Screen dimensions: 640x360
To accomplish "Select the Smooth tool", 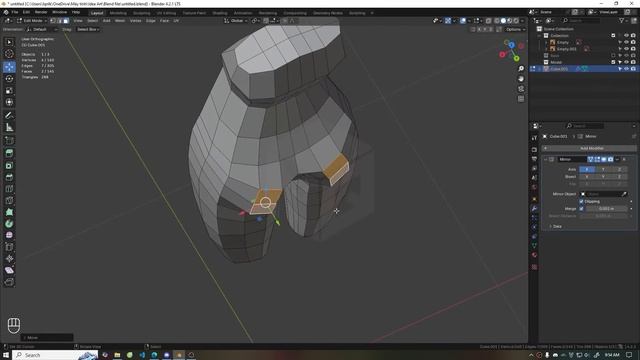I will pos(9,235).
